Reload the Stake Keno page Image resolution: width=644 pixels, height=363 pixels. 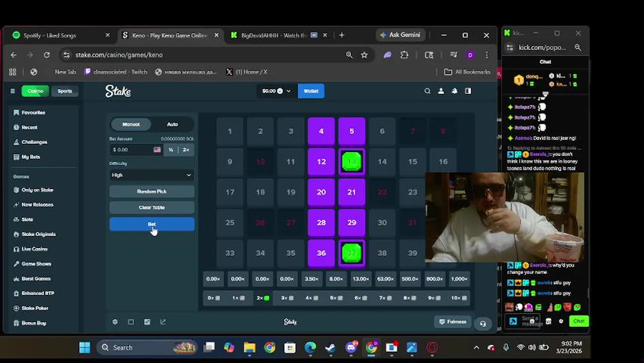pyautogui.click(x=46, y=55)
